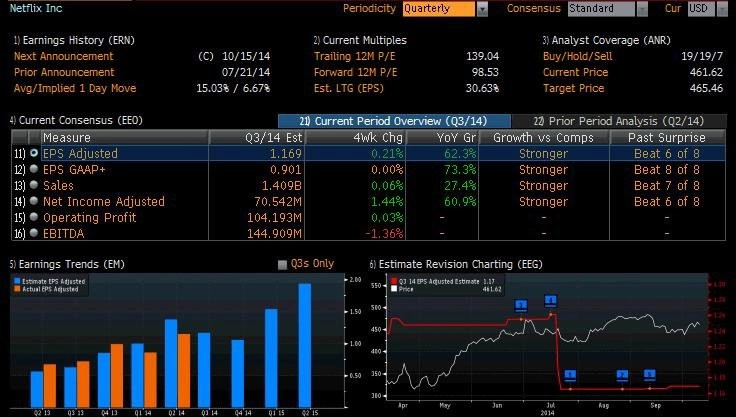Open Current Consensus (EEO) section
The image size is (736, 417).
click(x=76, y=120)
